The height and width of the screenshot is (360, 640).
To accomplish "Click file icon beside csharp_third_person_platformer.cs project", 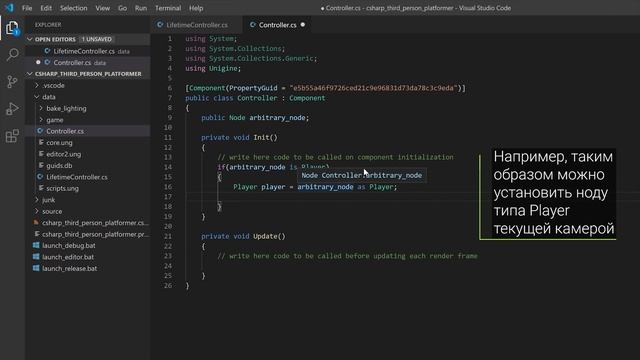I will click(36, 222).
